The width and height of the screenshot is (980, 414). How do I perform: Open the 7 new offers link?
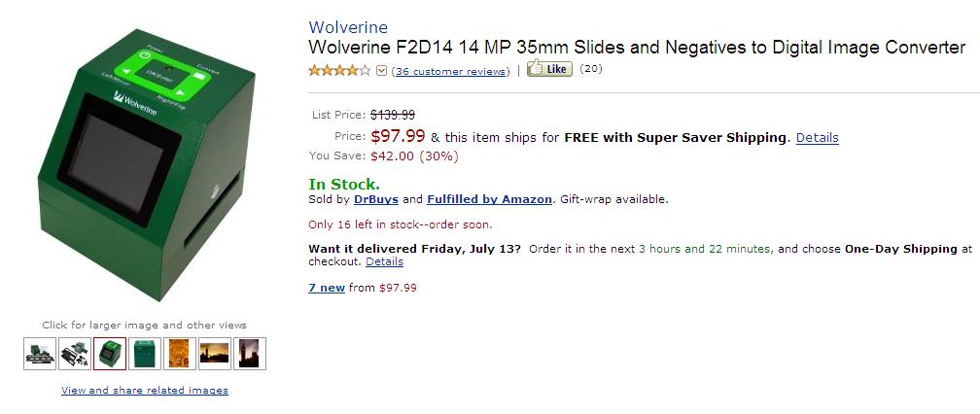(x=327, y=288)
